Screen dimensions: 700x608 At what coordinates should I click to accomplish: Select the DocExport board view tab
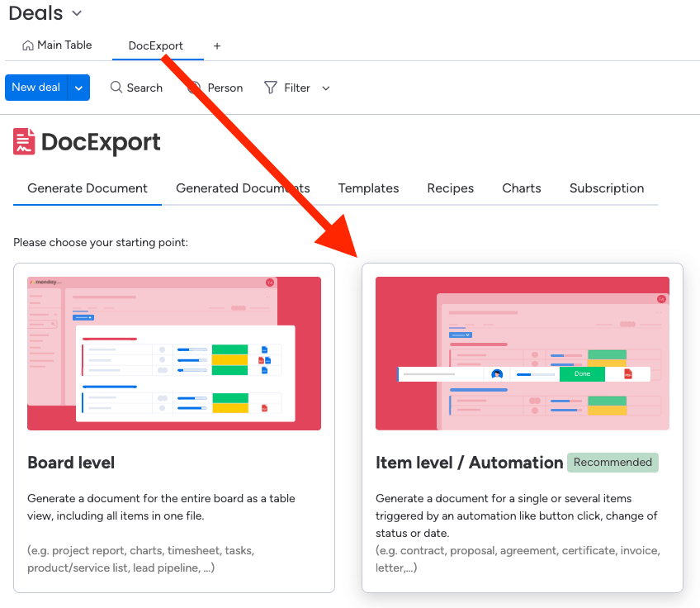coord(156,46)
